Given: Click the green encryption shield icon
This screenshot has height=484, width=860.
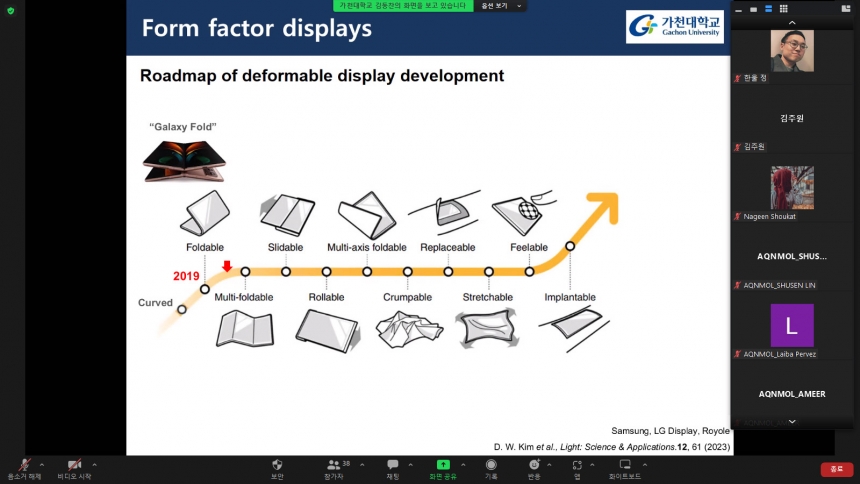Looking at the screenshot, I should (11, 10).
